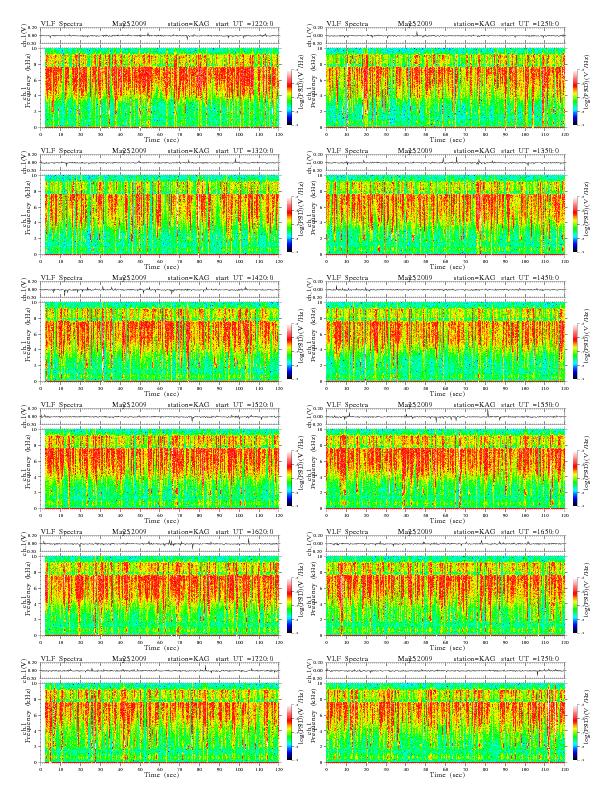The height and width of the screenshot is (792, 612).
Task: Click the 'VLF Spectra' heading of the 1450:0 plot
Action: (347, 277)
